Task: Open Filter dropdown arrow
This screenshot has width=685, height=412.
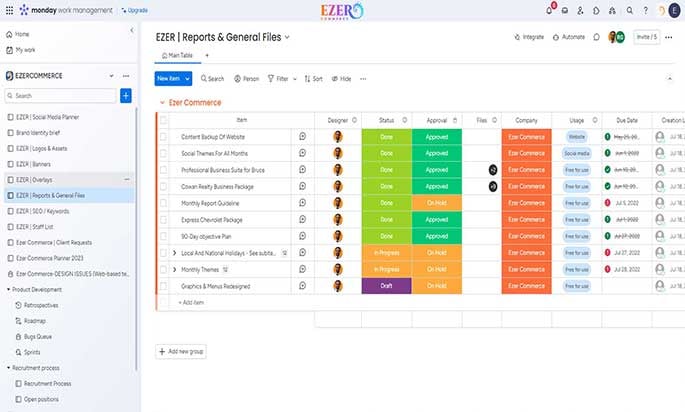Action: point(295,79)
